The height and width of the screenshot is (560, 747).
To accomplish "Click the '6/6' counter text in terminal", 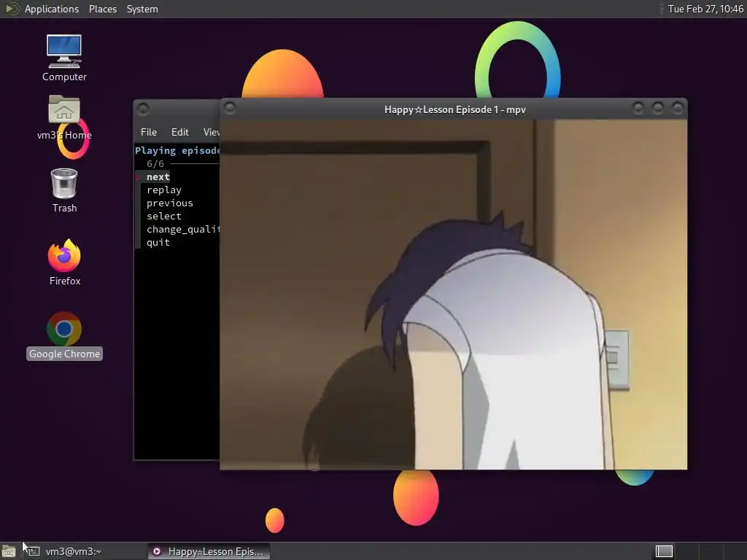I will click(155, 164).
